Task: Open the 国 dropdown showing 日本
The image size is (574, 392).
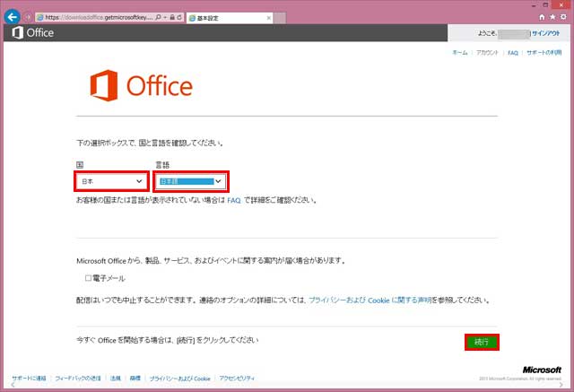Action: 111,181
